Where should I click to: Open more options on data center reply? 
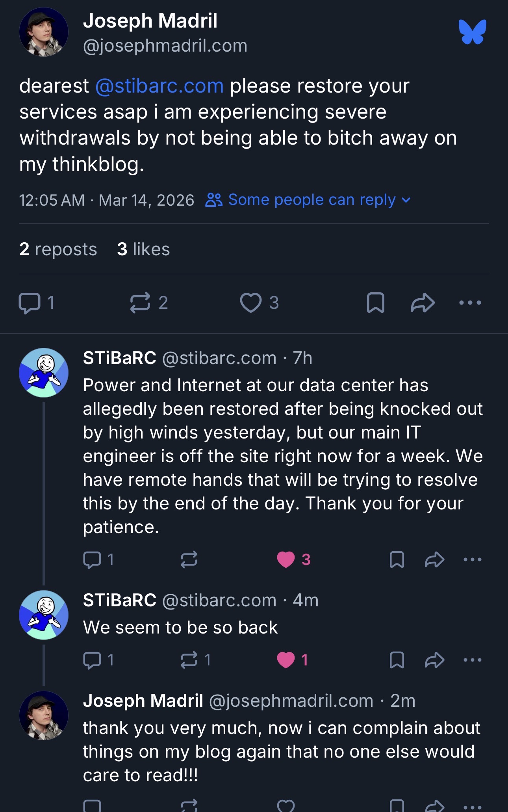pos(472,559)
